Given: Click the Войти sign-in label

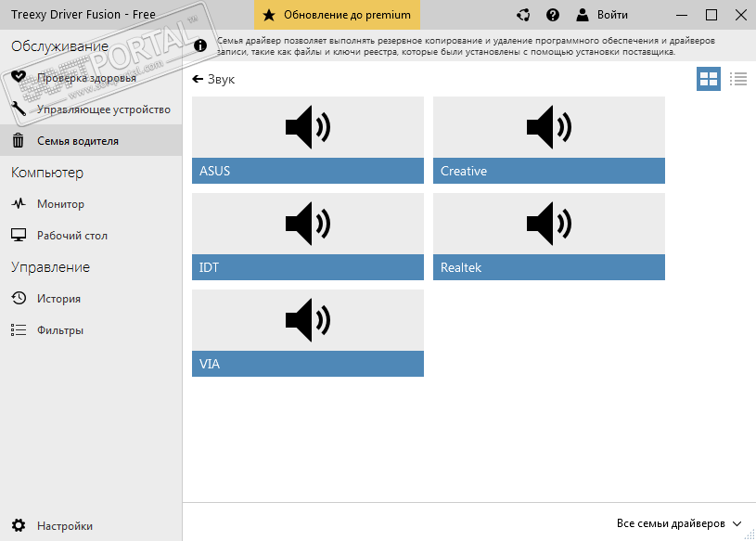Looking at the screenshot, I should (x=612, y=15).
